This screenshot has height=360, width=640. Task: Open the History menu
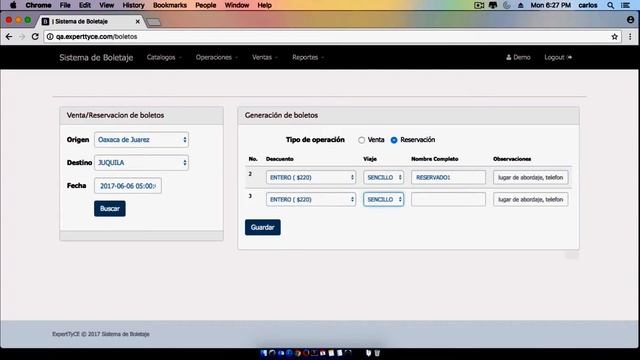[x=133, y=5]
